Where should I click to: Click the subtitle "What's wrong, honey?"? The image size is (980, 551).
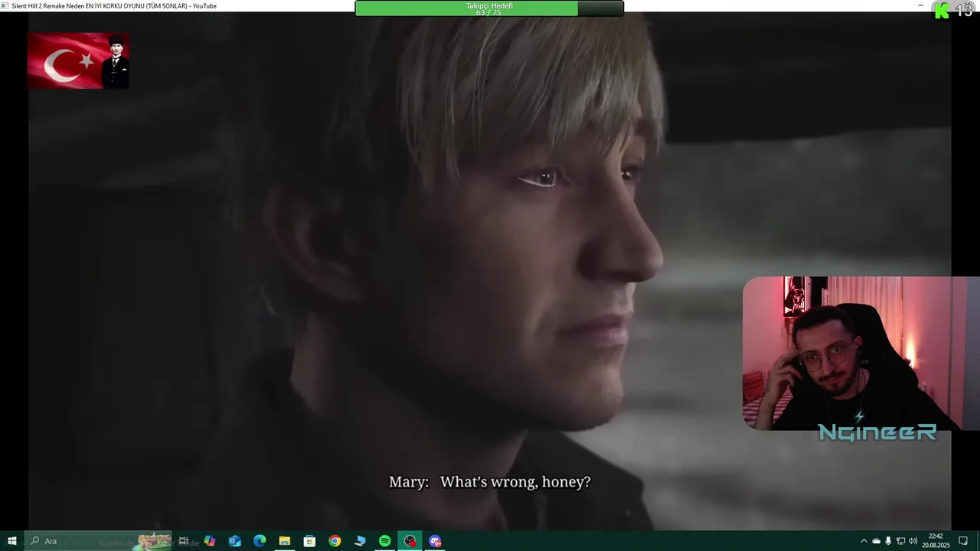(515, 482)
